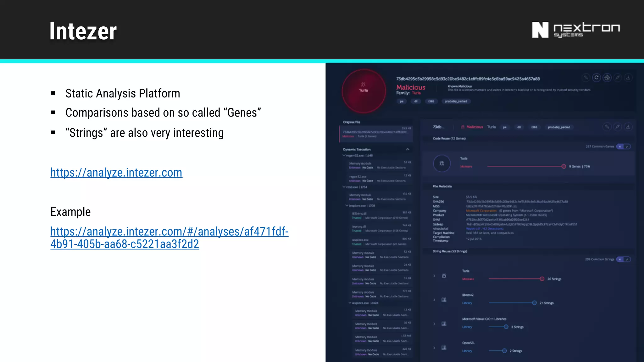Click the download icon in the top header
Viewport: 644px width, 362px height.
coord(628,78)
